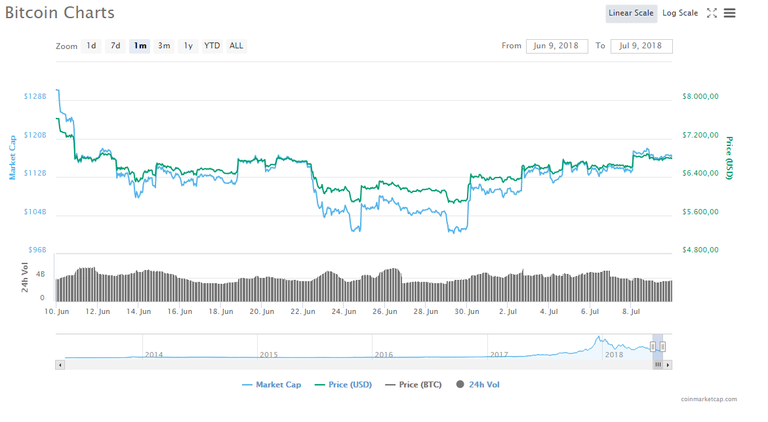Click the 2017 label in navigator
This screenshot has height=422, width=768.
(x=499, y=354)
